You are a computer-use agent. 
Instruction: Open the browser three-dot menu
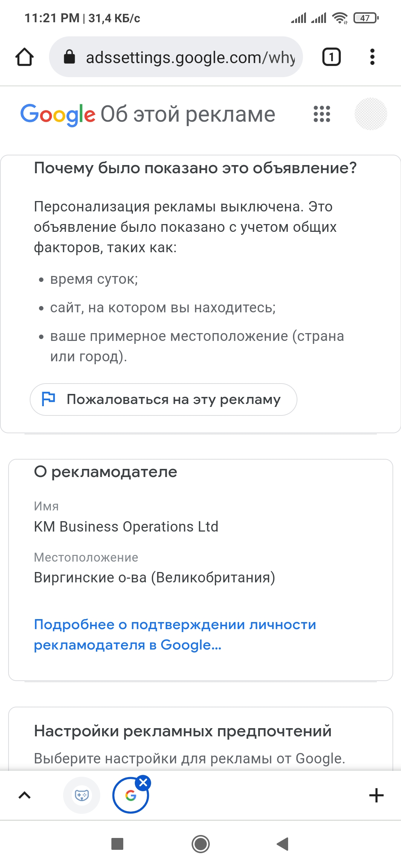pos(372,57)
